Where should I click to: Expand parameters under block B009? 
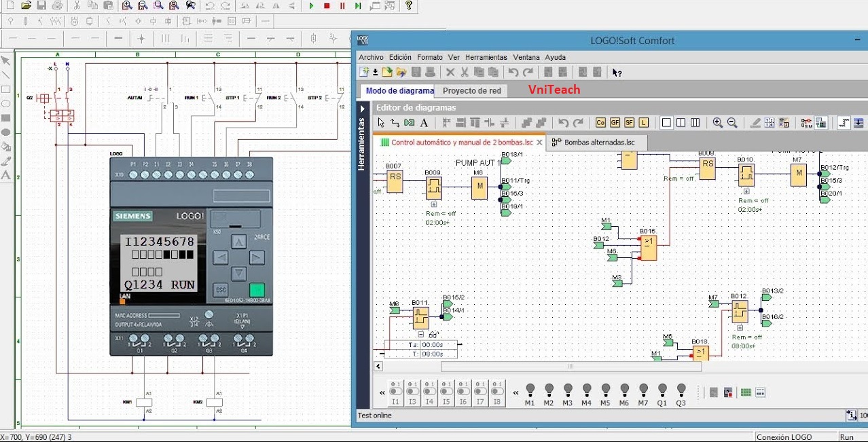pyautogui.click(x=433, y=204)
